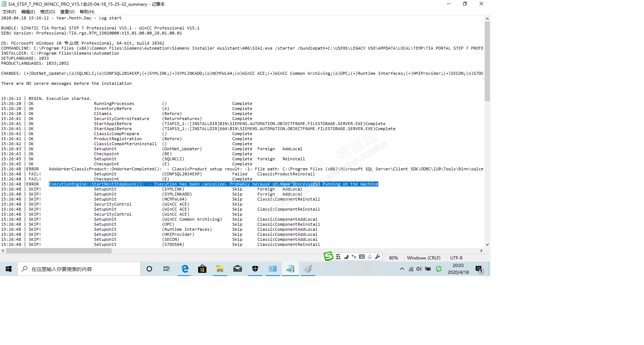Click the 'ClassicCompPrepare' log entry
Viewport: 644px width, 345px height.
pos(117,134)
